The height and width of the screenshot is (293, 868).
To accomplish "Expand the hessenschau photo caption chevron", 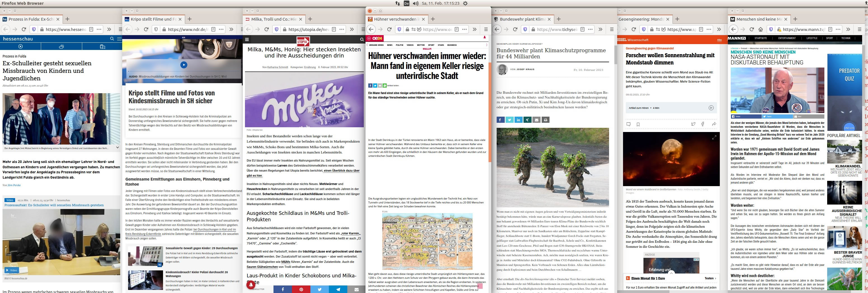I will pyautogui.click(x=117, y=147).
